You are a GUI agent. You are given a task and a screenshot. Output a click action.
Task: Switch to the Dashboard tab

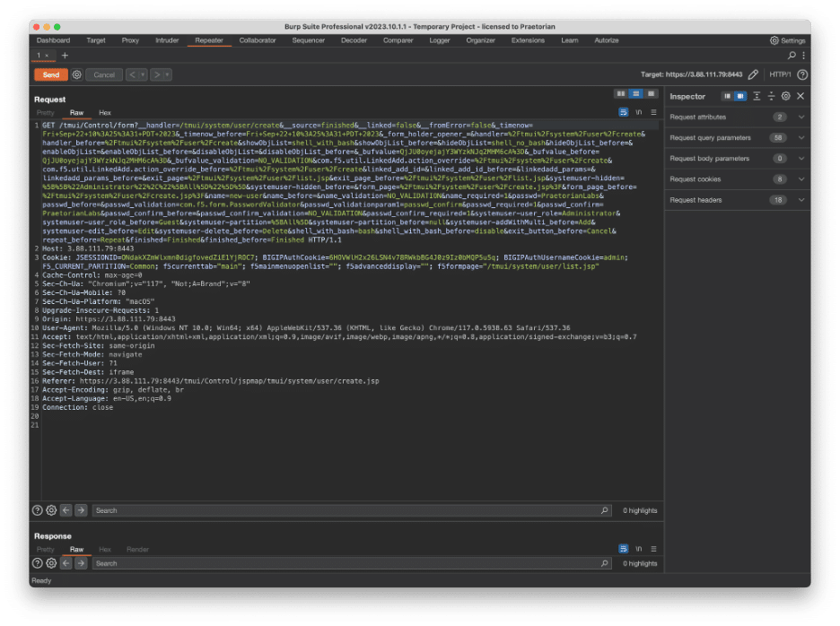[53, 40]
